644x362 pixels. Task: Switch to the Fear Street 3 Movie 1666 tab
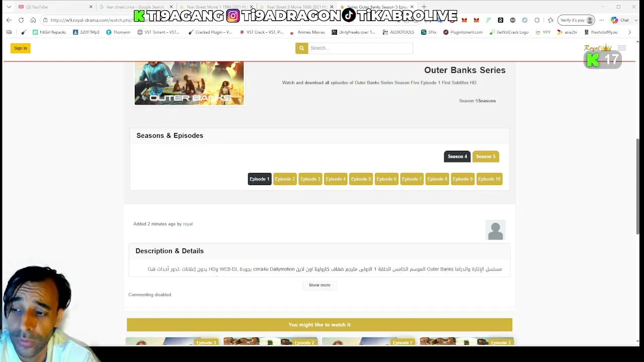tap(297, 7)
